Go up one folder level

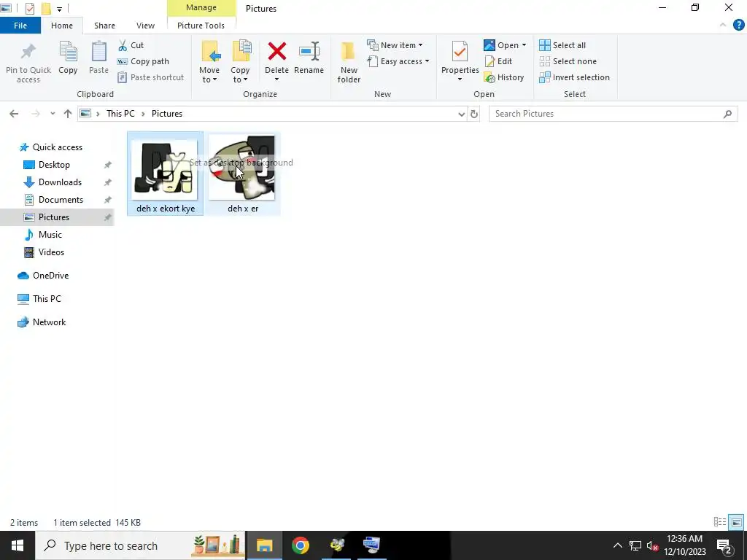[68, 114]
